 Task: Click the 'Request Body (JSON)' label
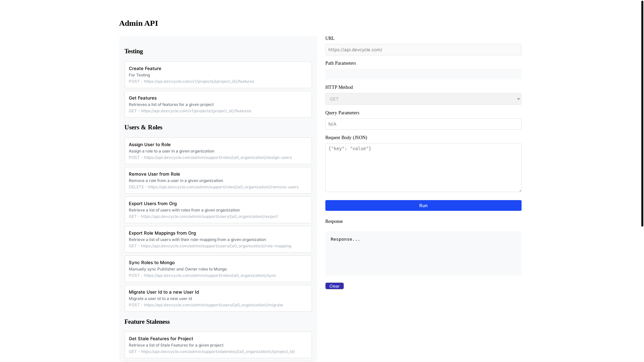346,138
